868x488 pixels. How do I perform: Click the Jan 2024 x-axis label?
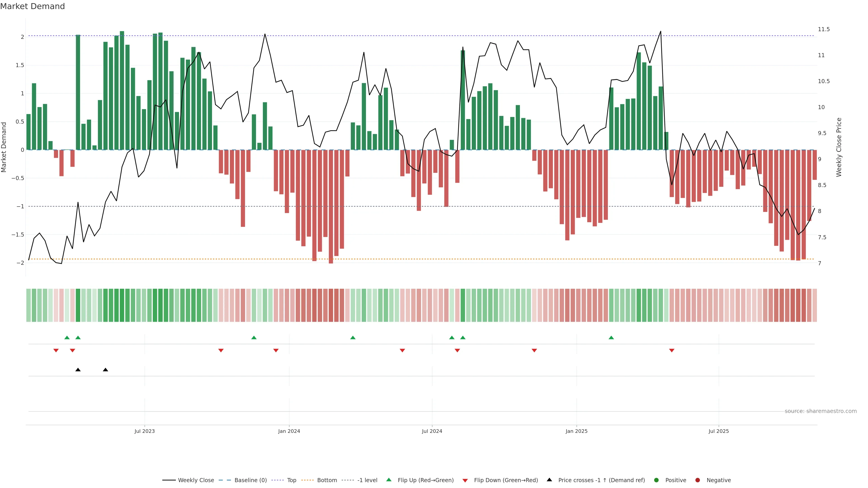289,431
